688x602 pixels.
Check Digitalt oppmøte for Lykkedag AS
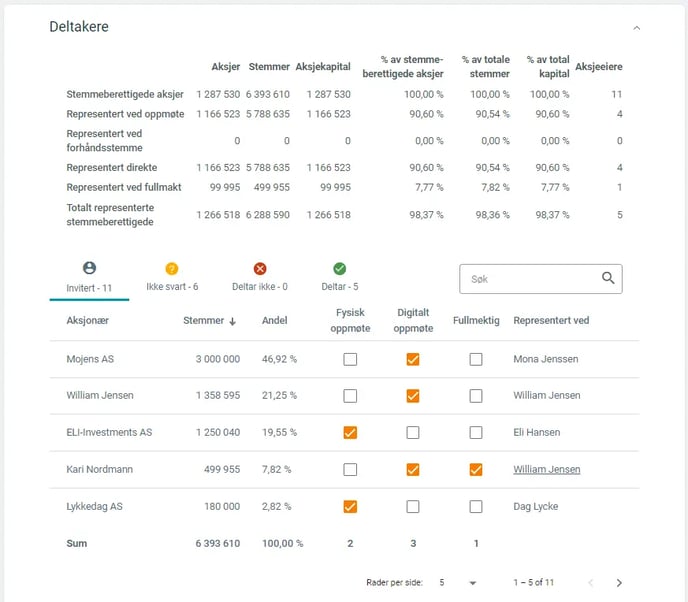[413, 506]
